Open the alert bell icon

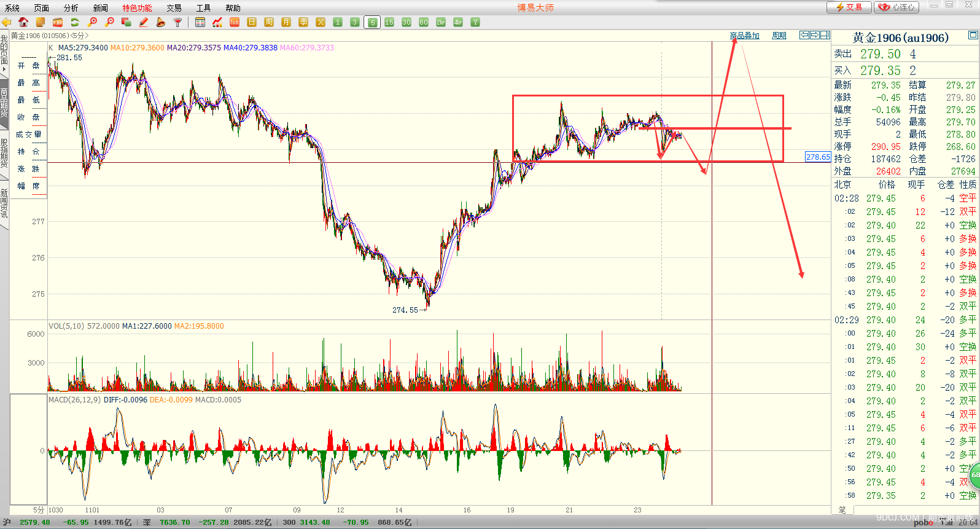pyautogui.click(x=161, y=22)
